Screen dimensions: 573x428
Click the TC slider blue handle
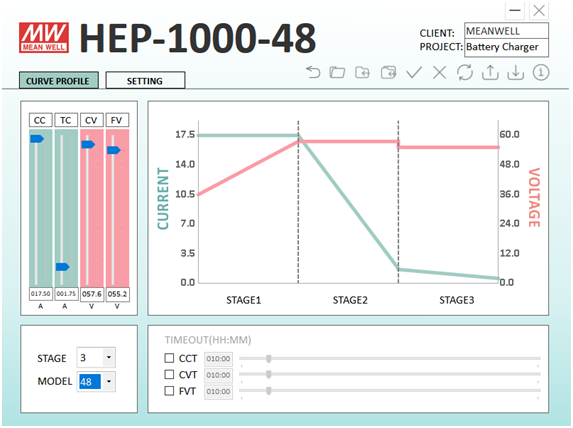coord(62,267)
